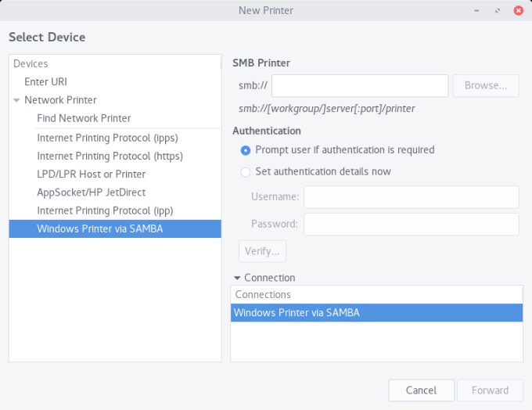Select Enter URI in the device list
The height and width of the screenshot is (410, 532).
coord(45,81)
